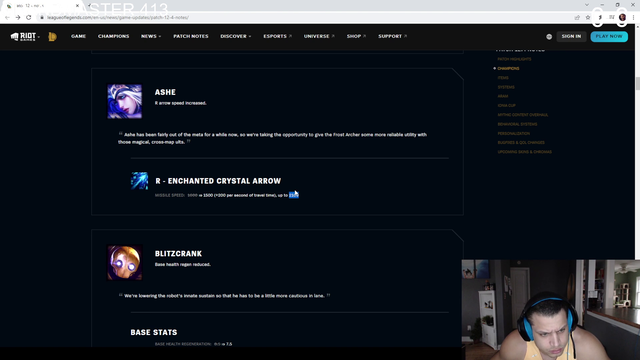
Task: Open SUPPORT external link
Action: (392, 36)
